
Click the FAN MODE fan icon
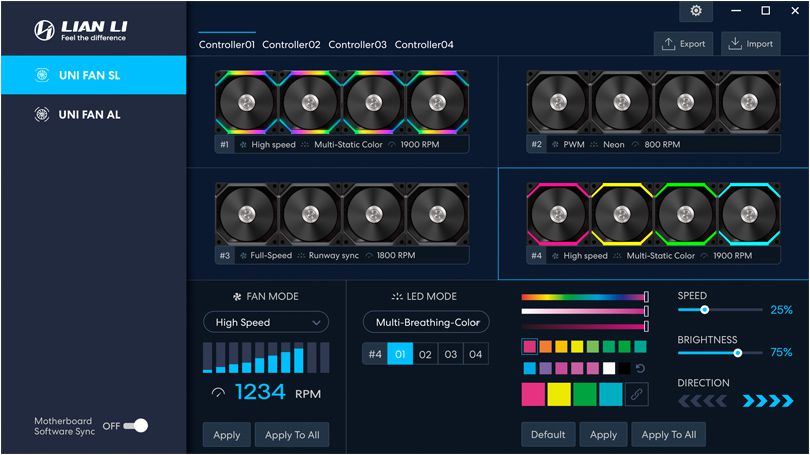click(237, 296)
